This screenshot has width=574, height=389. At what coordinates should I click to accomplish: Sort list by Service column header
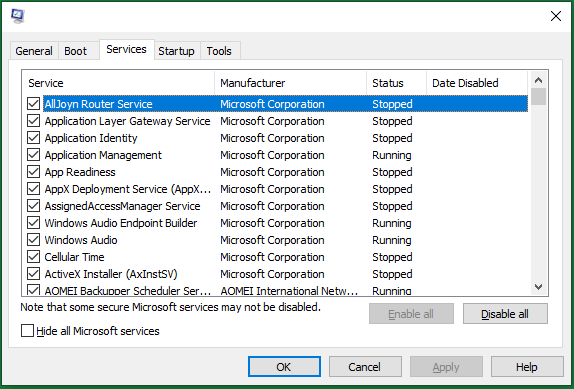[x=119, y=83]
